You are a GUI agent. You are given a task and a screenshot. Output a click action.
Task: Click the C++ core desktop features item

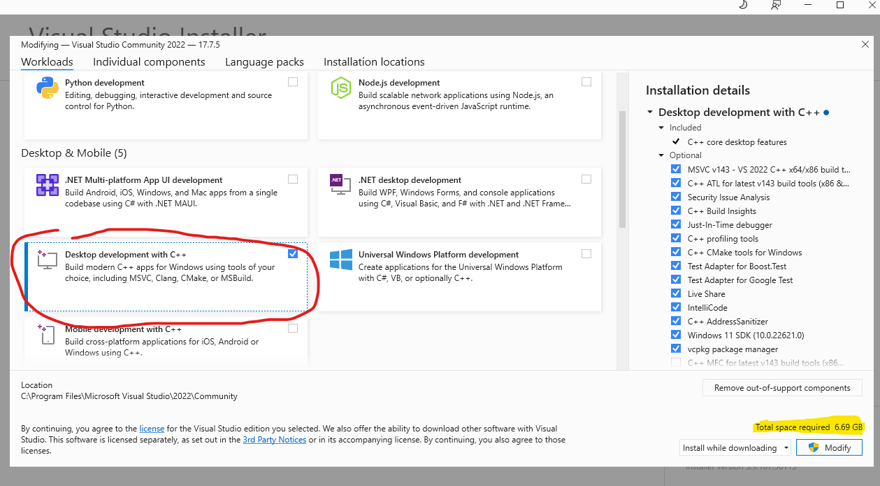coord(737,142)
